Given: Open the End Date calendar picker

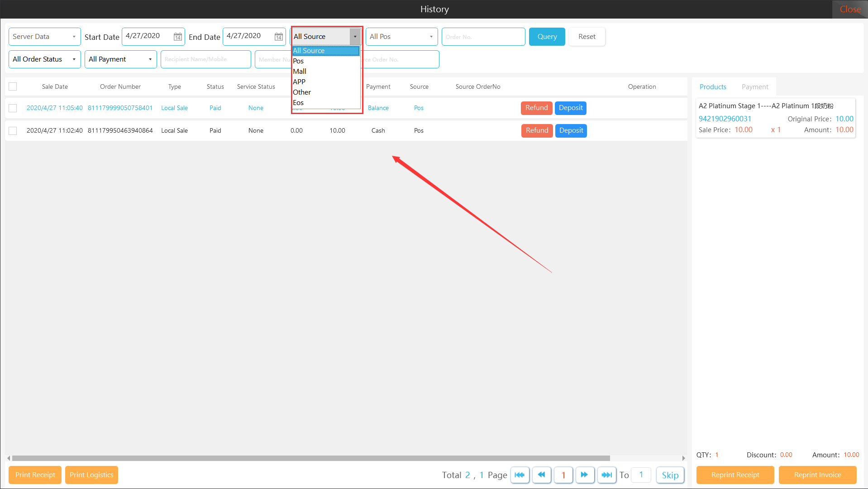Looking at the screenshot, I should click(279, 37).
